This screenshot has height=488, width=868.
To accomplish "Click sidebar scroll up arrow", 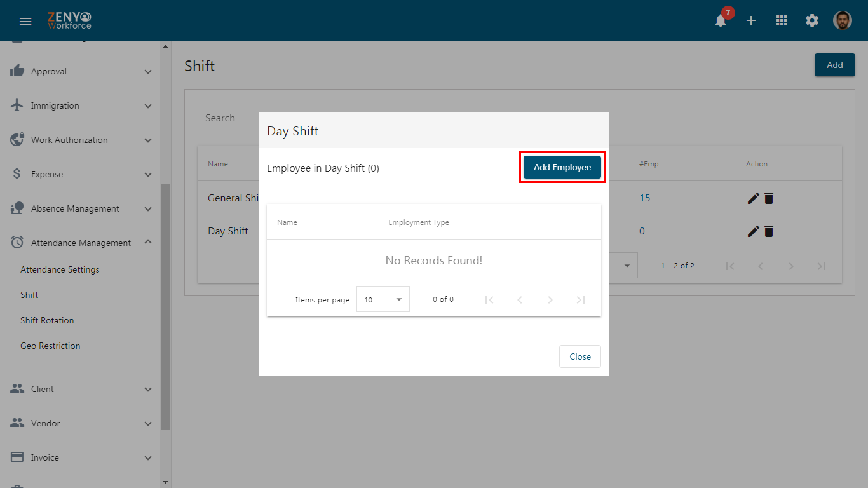I will (x=165, y=46).
